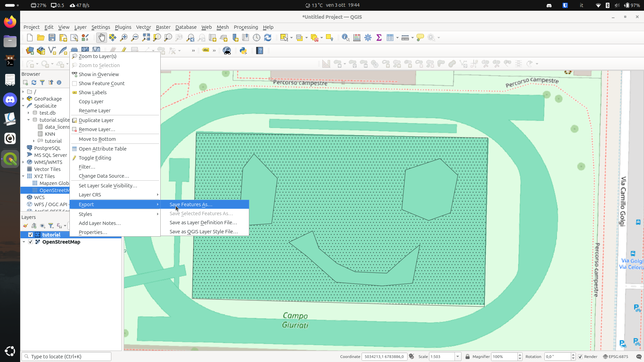Click EPSG:6875 CRS button
The image size is (644, 362).
pos(615,357)
